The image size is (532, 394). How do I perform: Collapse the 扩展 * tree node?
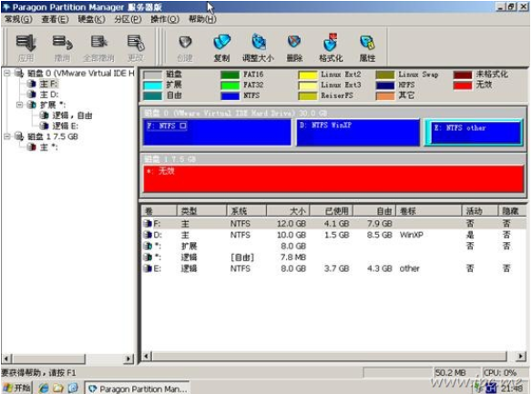coord(20,105)
